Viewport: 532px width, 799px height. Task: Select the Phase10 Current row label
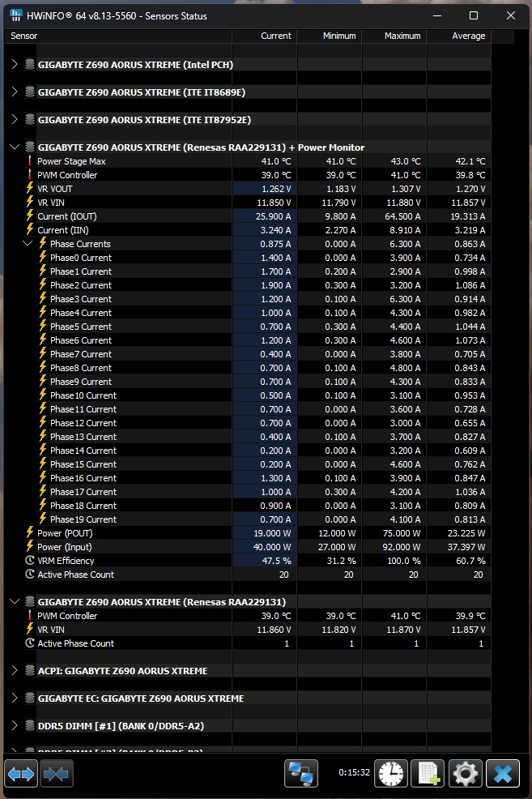(83, 395)
